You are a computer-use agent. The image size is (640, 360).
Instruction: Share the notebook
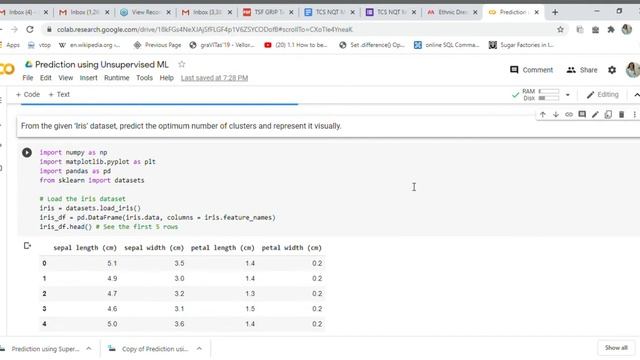click(x=582, y=70)
